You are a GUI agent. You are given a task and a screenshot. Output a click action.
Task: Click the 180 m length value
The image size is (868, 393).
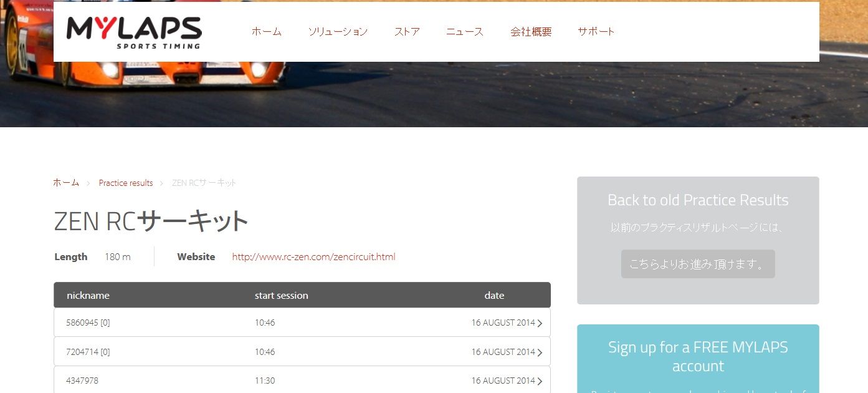(x=118, y=256)
